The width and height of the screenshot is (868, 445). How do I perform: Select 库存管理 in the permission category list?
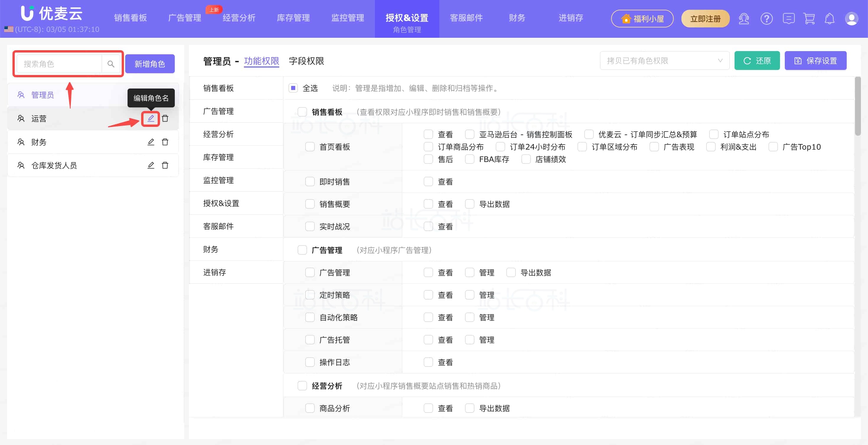coord(218,157)
